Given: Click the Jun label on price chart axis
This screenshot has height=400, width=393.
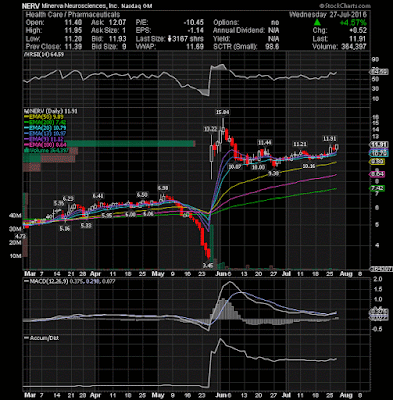Looking at the screenshot, I should click(x=221, y=274).
